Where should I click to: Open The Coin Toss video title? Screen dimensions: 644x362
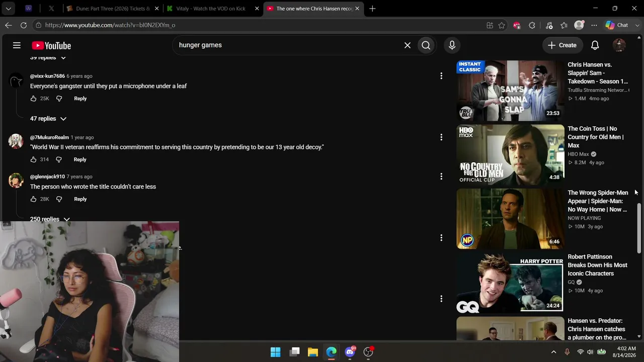(x=596, y=137)
